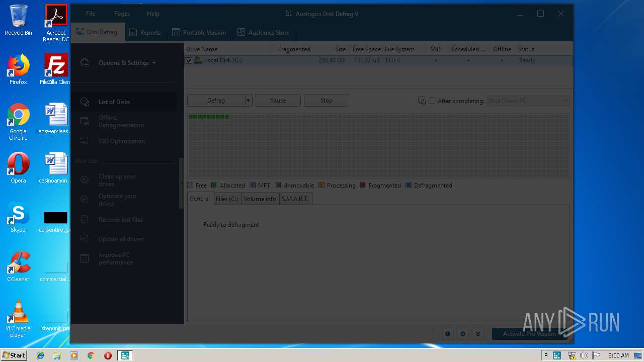Open the File menu
The image size is (644, 362).
91,14
